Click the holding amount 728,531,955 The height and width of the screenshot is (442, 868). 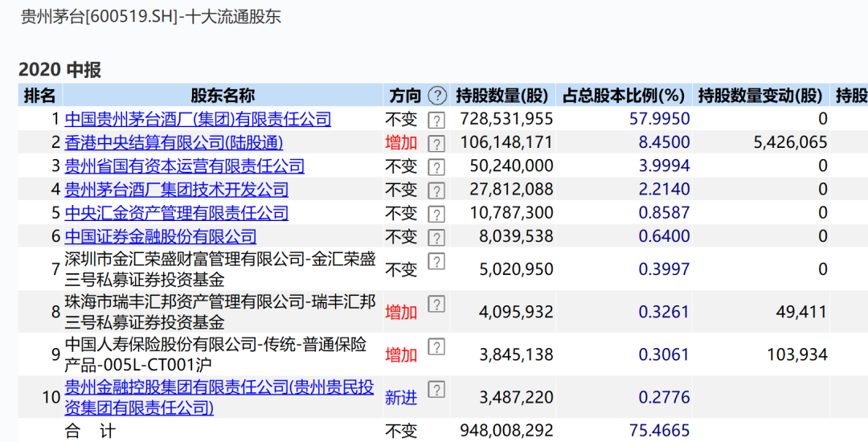point(506,119)
